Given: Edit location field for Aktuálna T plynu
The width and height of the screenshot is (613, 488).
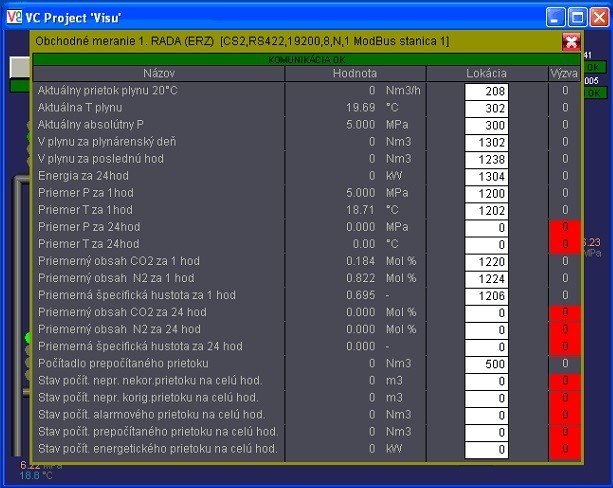Looking at the screenshot, I should coord(486,108).
